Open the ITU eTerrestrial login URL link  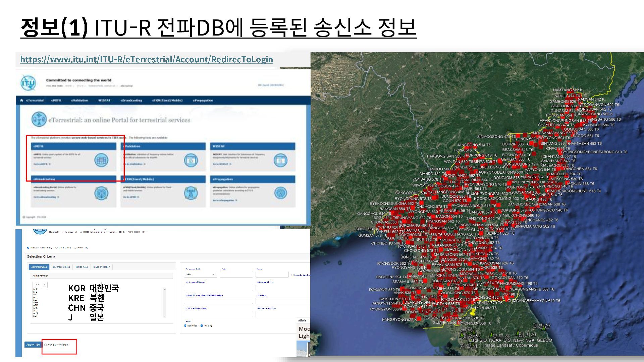147,60
